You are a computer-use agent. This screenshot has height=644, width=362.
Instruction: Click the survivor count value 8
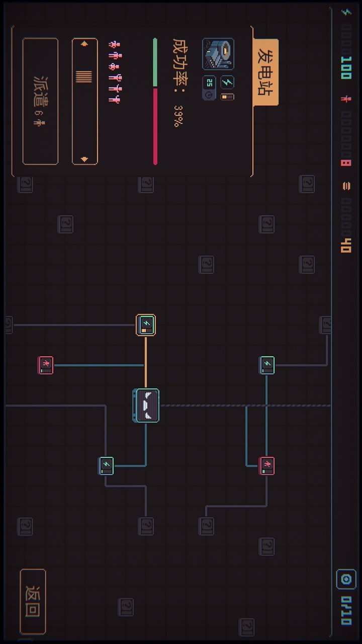point(346,163)
